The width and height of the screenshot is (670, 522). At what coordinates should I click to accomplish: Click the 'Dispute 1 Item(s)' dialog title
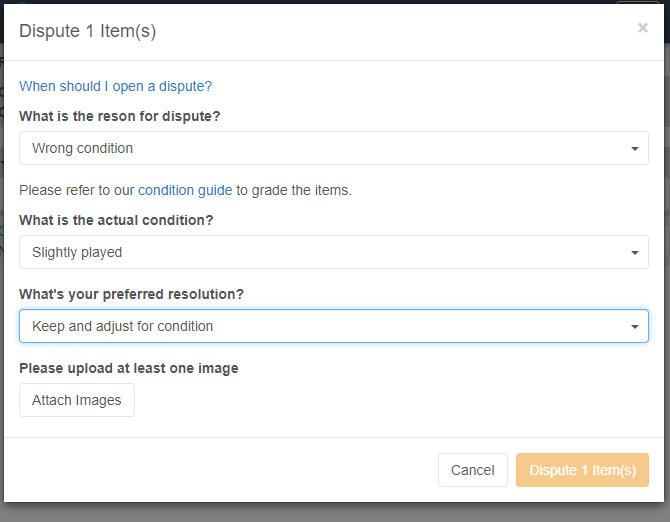(x=88, y=31)
